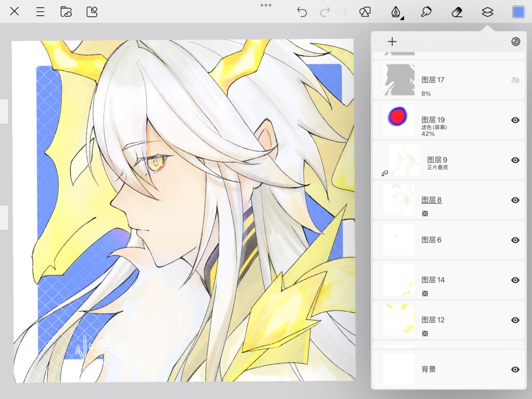Viewport: 532px width, 399px height.
Task: Redo the undone action
Action: tap(325, 12)
